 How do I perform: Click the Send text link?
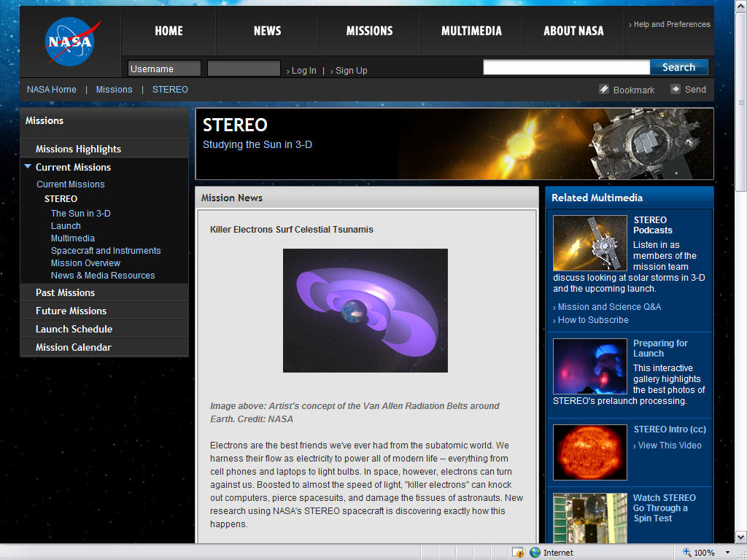pyautogui.click(x=695, y=90)
